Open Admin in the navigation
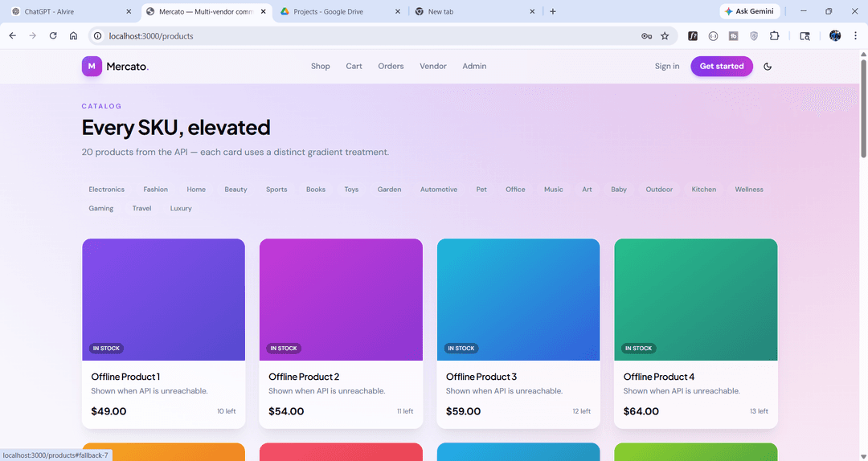Viewport: 868px width, 461px height. click(x=474, y=66)
